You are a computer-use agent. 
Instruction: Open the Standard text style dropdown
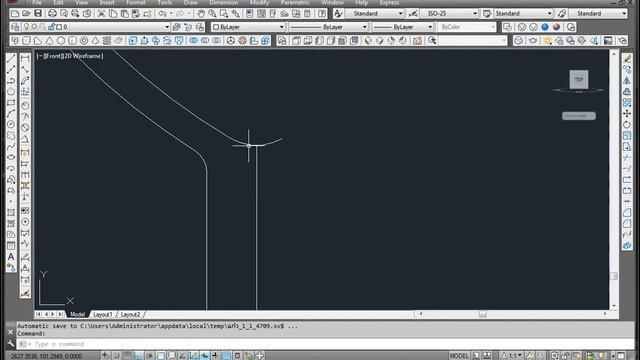pos(374,13)
